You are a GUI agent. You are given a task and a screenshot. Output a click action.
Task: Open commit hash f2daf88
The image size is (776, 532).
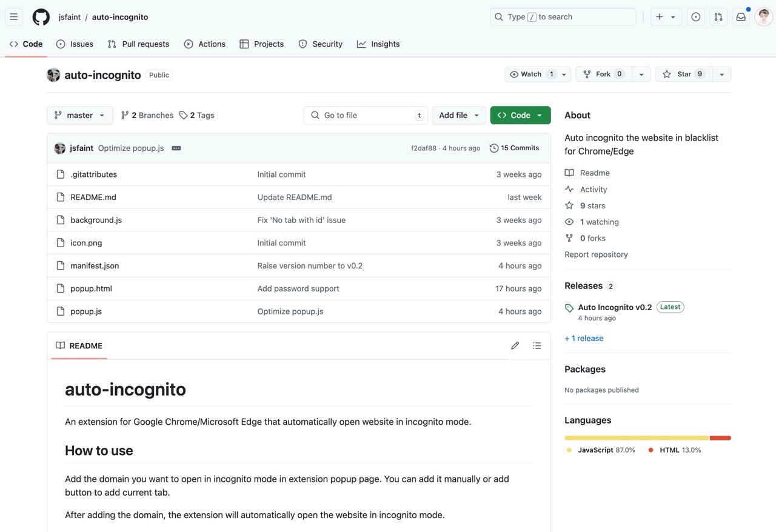[424, 148]
